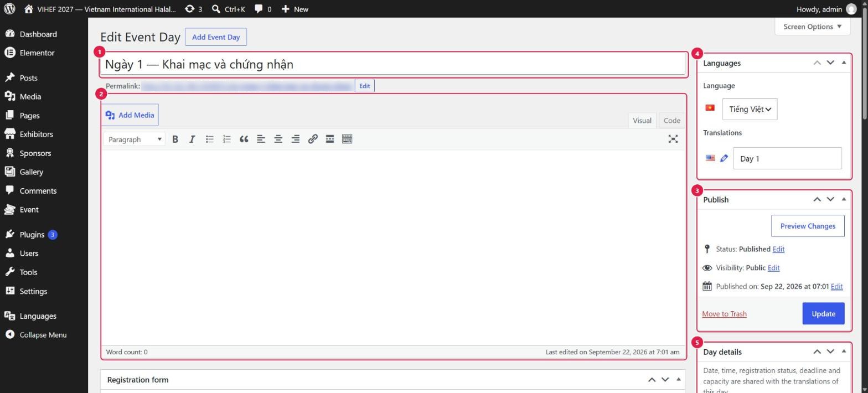
Task: Open Posts in the admin sidebar
Action: tap(28, 78)
